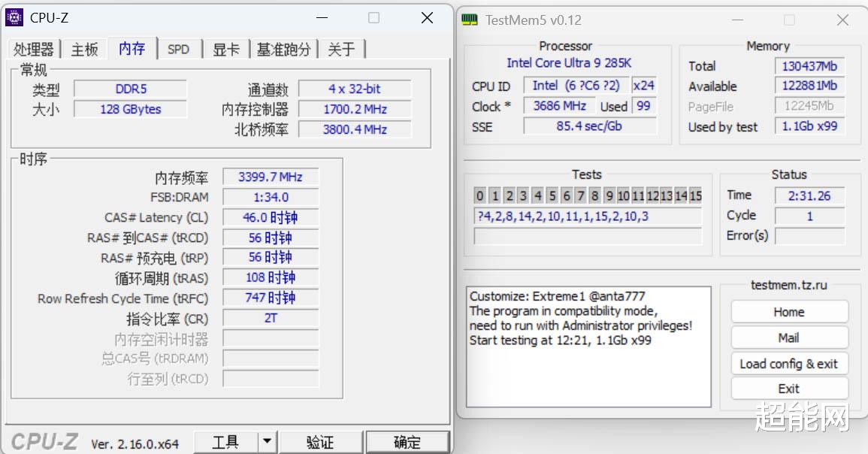Click the Used 99 value
This screenshot has width=868, height=454.
[x=643, y=106]
